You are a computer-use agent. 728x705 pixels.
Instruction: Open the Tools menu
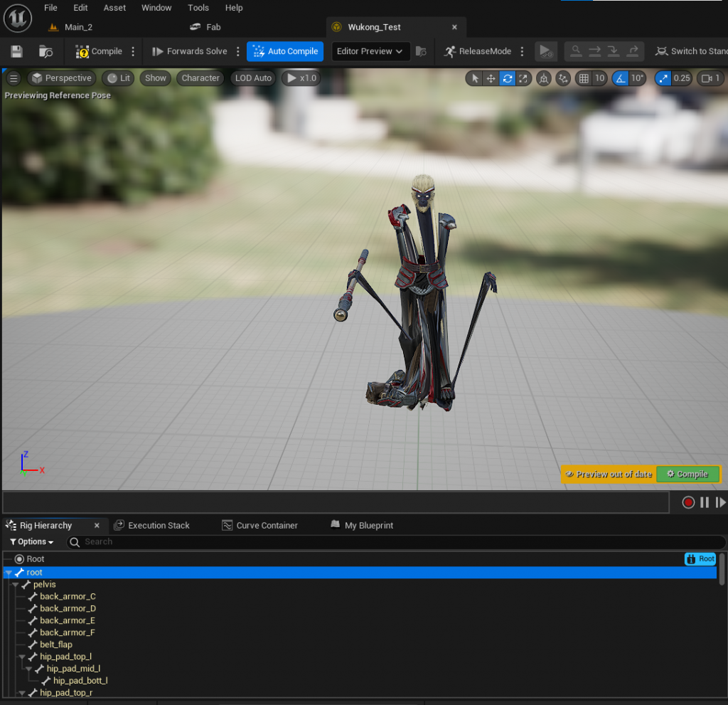198,8
